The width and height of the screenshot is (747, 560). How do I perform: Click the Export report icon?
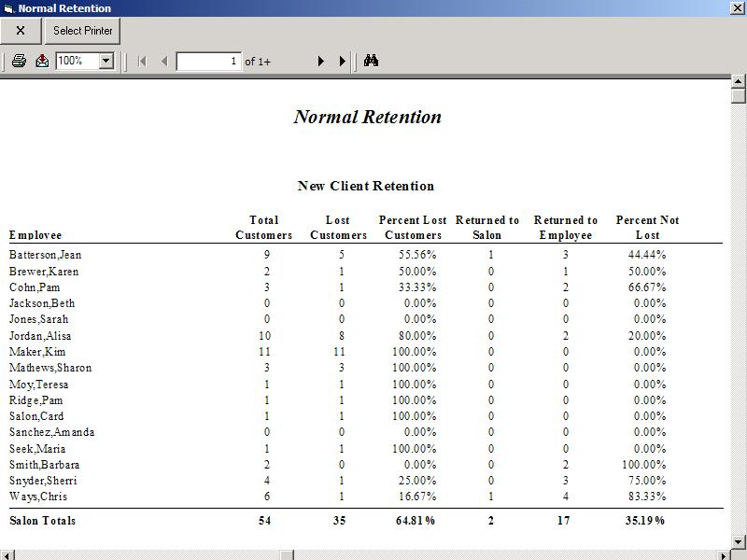pyautogui.click(x=42, y=61)
